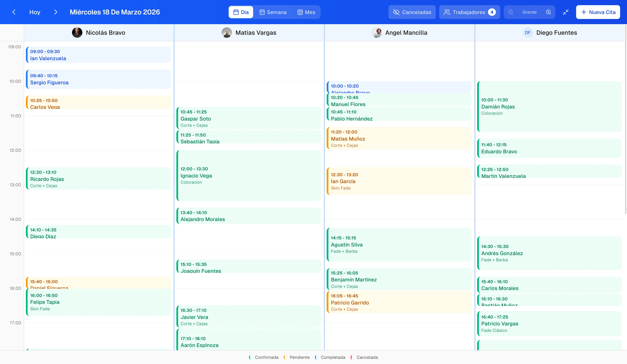Click Diego Fuentes DF initials avatar

coord(527,33)
